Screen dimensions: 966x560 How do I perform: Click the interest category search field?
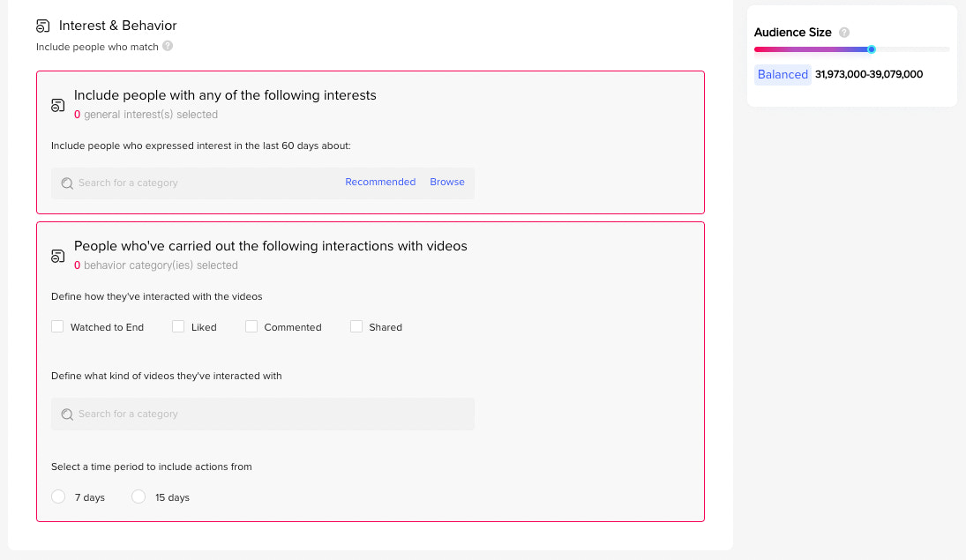[203, 183]
